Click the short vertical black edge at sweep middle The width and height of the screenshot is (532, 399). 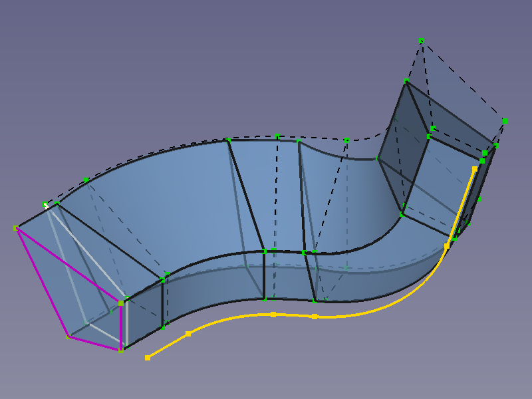(x=264, y=275)
